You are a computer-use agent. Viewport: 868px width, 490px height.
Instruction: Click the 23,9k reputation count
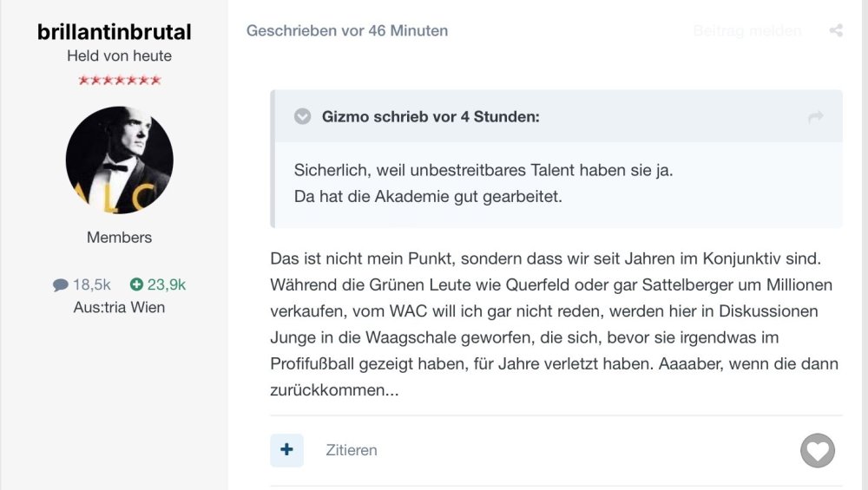pos(168,284)
